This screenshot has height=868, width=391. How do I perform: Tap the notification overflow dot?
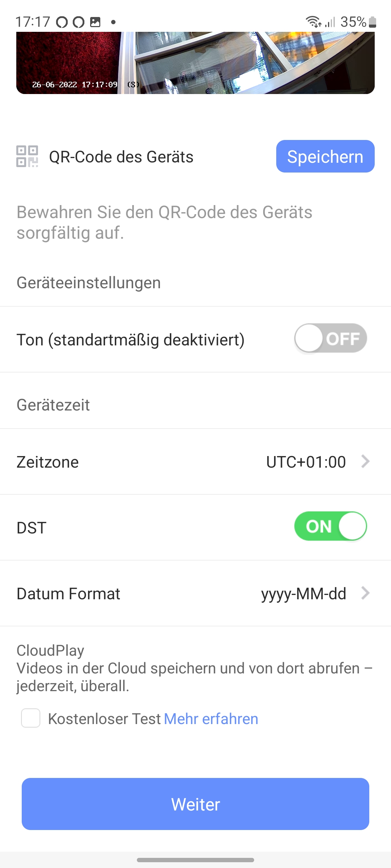[113, 22]
